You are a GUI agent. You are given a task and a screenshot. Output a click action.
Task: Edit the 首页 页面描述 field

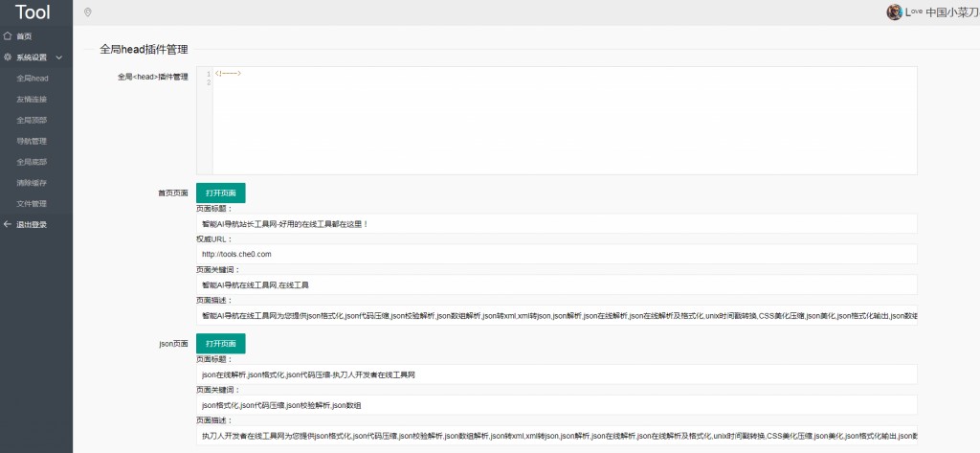[x=557, y=315]
